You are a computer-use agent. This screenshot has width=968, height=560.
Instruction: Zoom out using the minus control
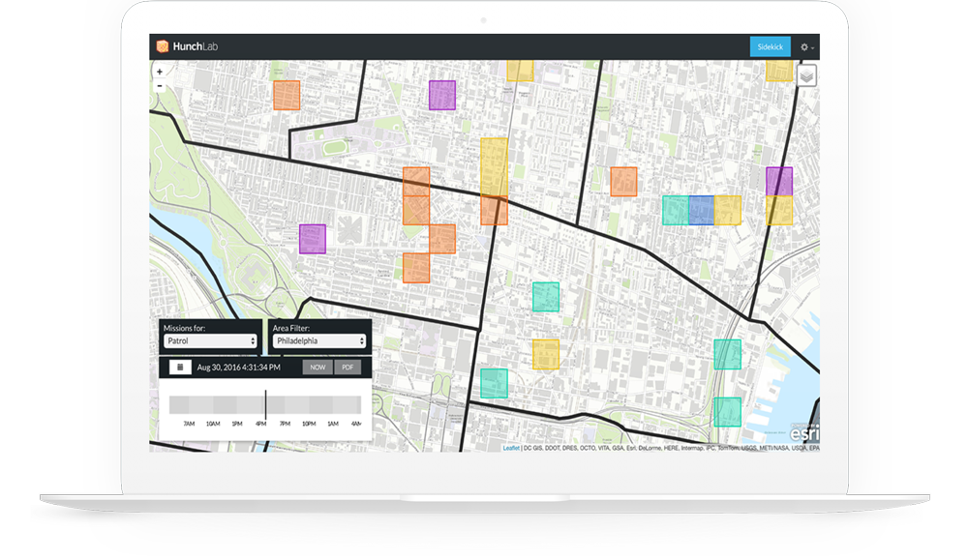(x=158, y=86)
